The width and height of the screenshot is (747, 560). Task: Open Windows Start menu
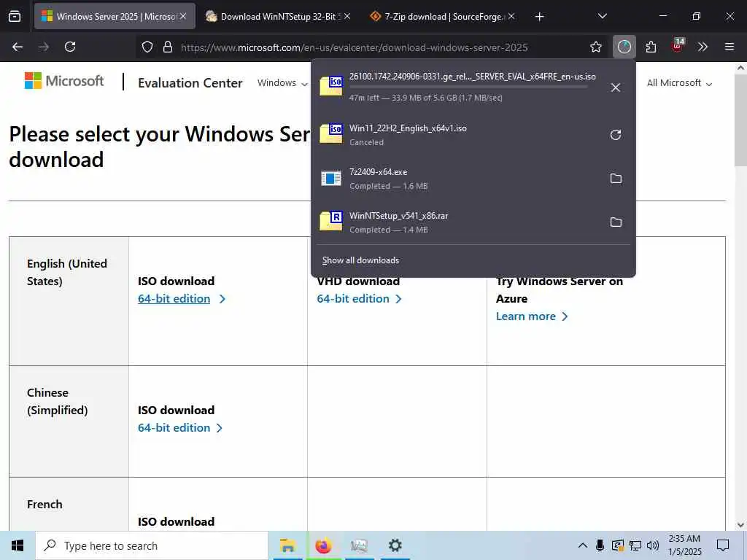(x=18, y=545)
